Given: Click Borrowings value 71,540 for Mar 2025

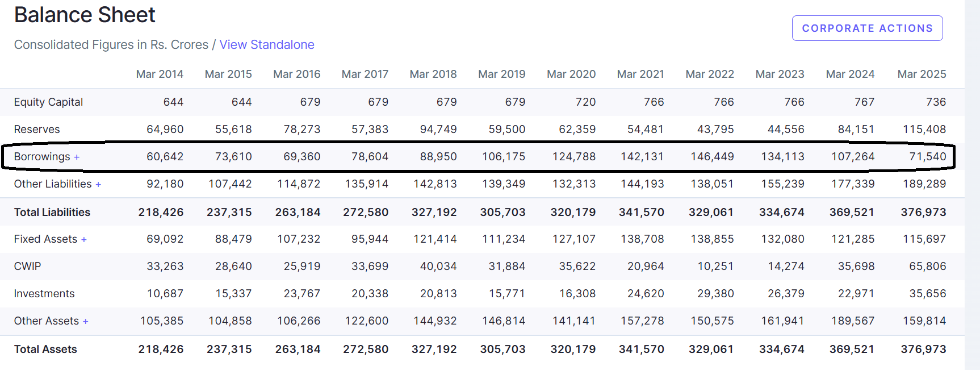Looking at the screenshot, I should [927, 157].
